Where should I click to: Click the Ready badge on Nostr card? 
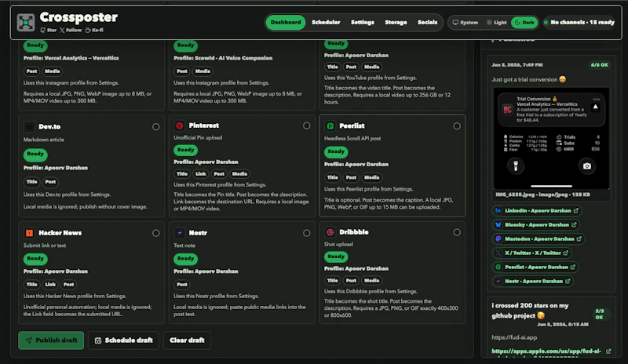185,259
